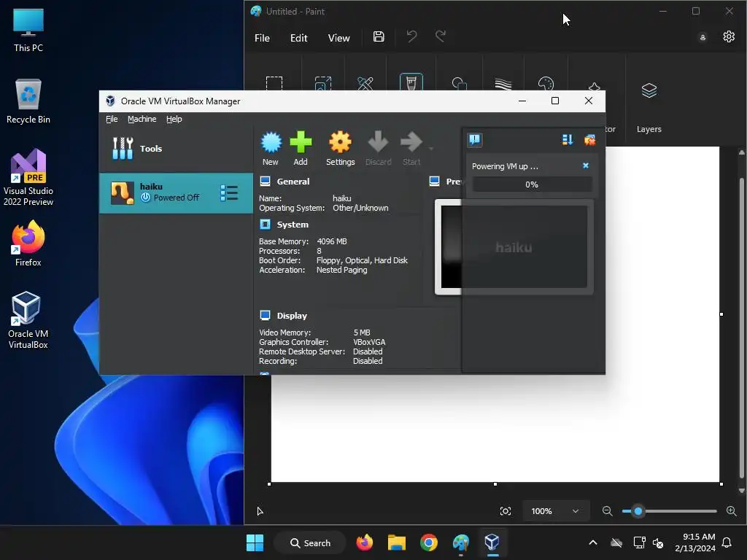
Task: Click the Paint account profile icon
Action: click(x=703, y=37)
